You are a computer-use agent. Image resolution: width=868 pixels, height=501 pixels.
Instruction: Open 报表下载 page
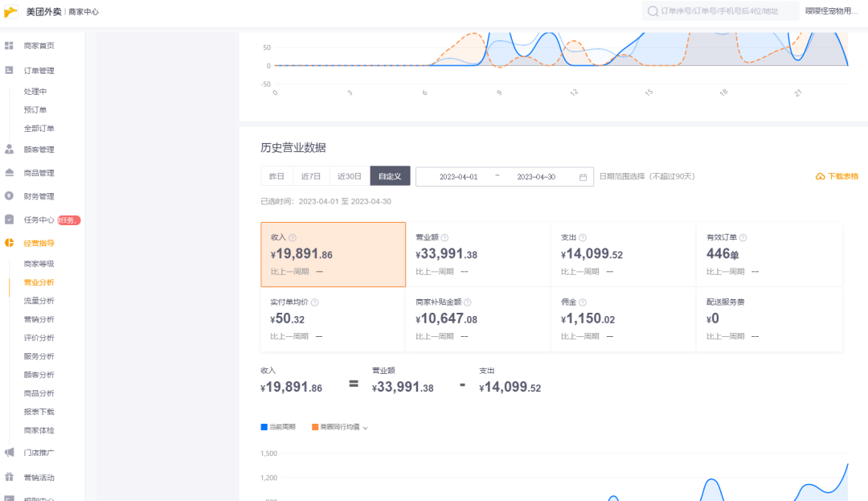tap(39, 412)
